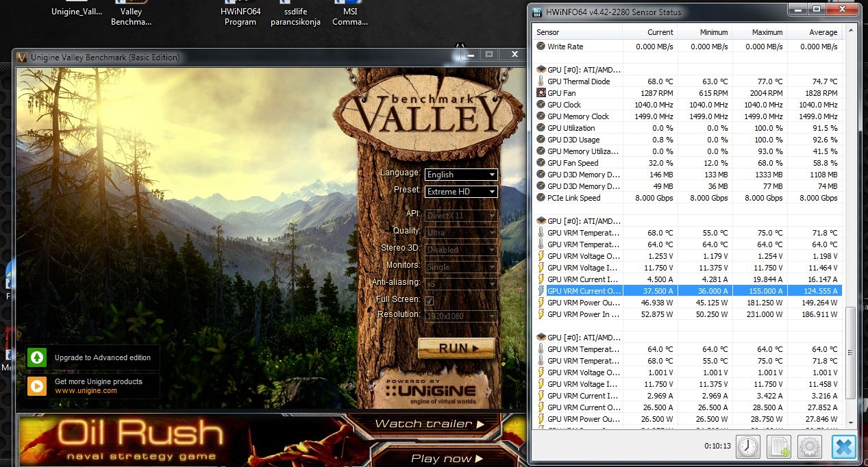Viewport: 868px width, 467px height.
Task: Open the Language dropdown set to English
Action: 461,175
